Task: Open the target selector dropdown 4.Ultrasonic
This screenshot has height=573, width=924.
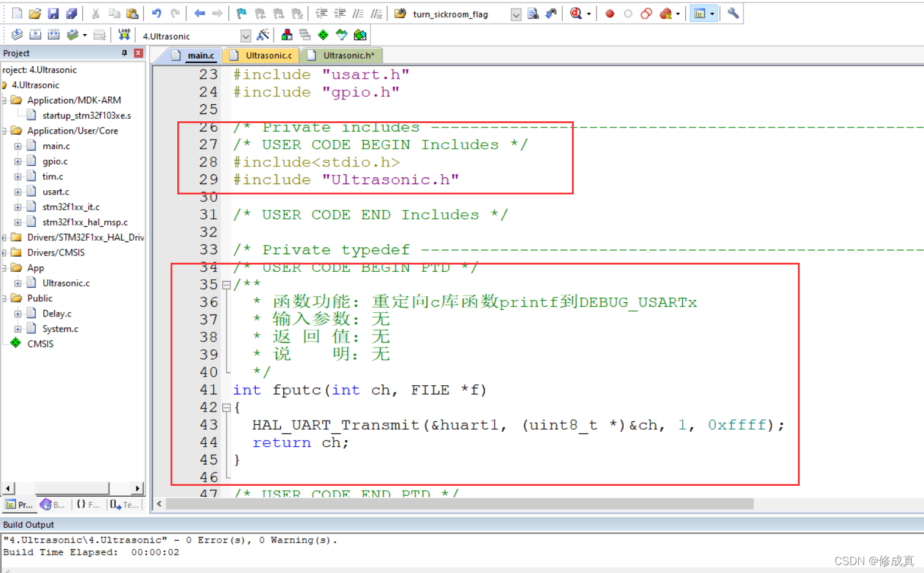Action: [x=245, y=36]
